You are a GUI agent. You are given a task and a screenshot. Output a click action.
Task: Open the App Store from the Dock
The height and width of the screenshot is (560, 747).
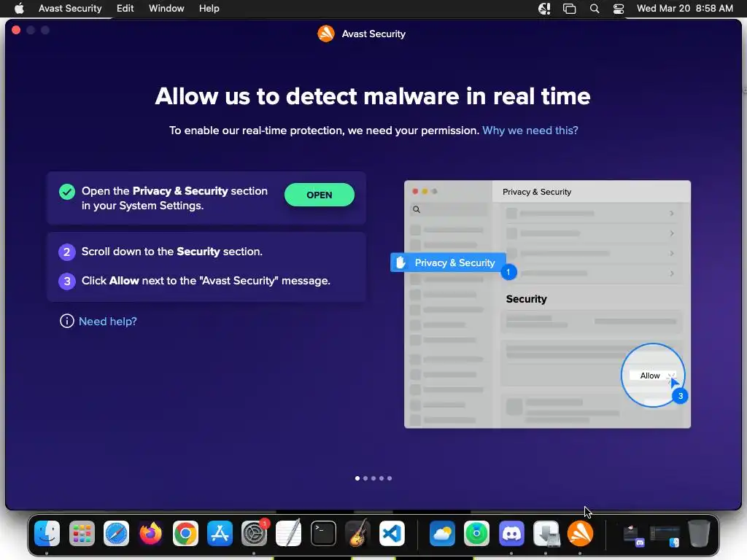(x=220, y=533)
